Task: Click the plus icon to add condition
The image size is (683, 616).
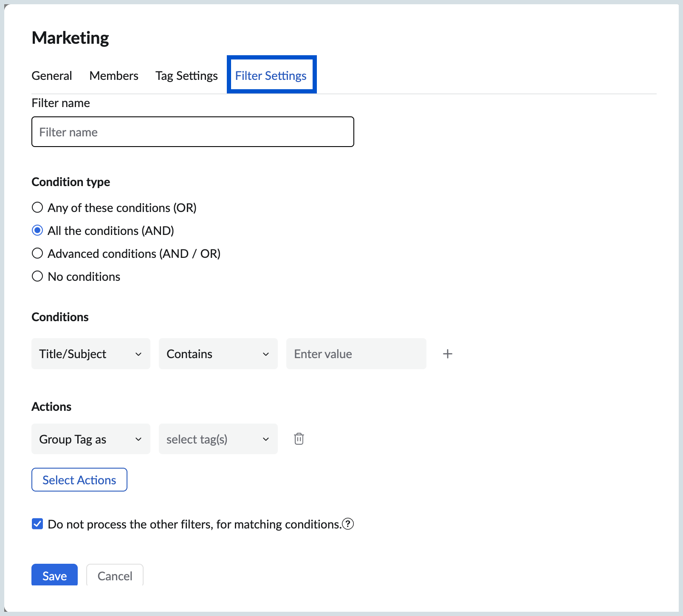Action: (x=447, y=354)
